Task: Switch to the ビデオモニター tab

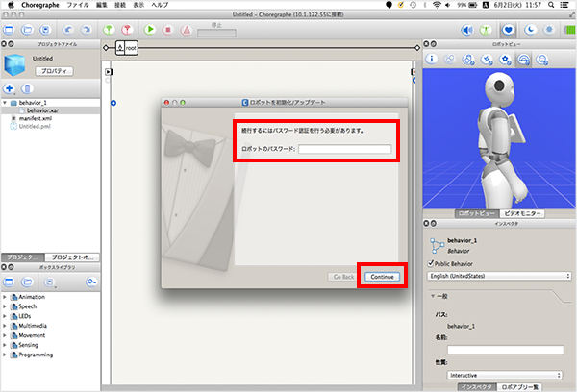Action: (x=522, y=213)
